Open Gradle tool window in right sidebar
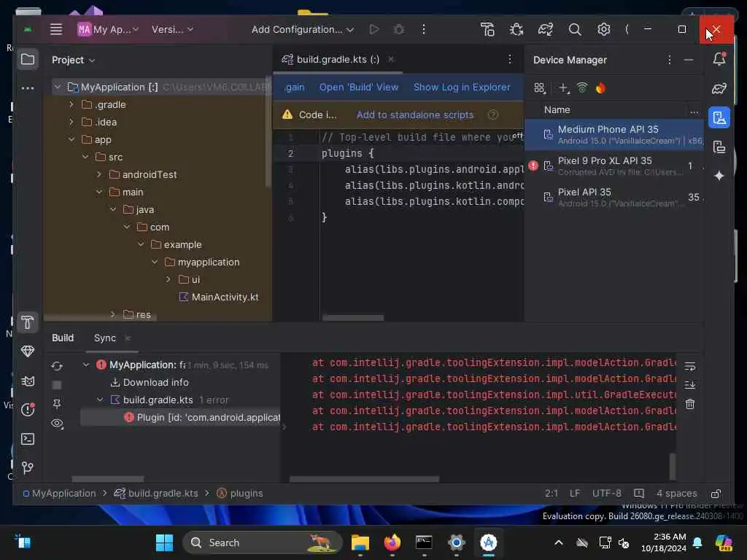This screenshot has width=747, height=560. (719, 88)
